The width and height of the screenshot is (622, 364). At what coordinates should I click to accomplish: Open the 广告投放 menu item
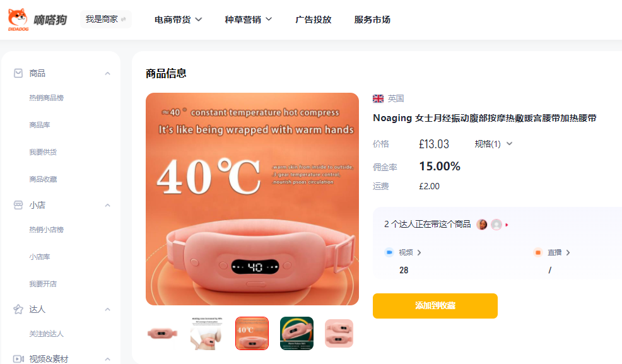[x=314, y=20]
